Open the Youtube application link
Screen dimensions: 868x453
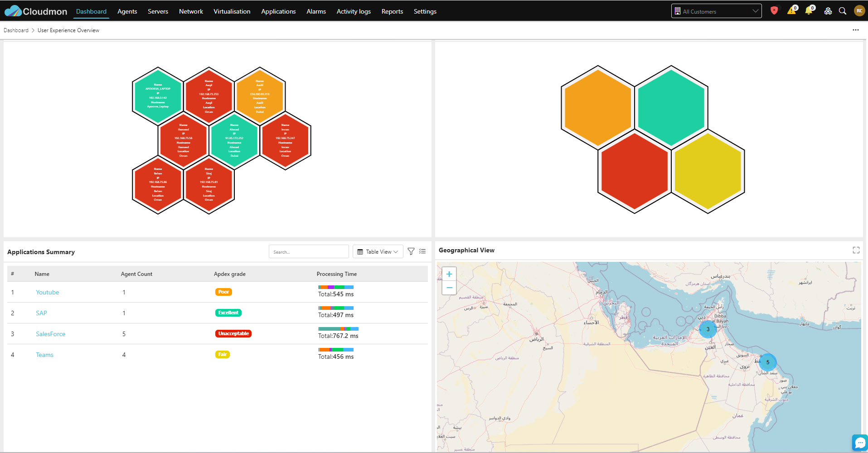(x=48, y=292)
